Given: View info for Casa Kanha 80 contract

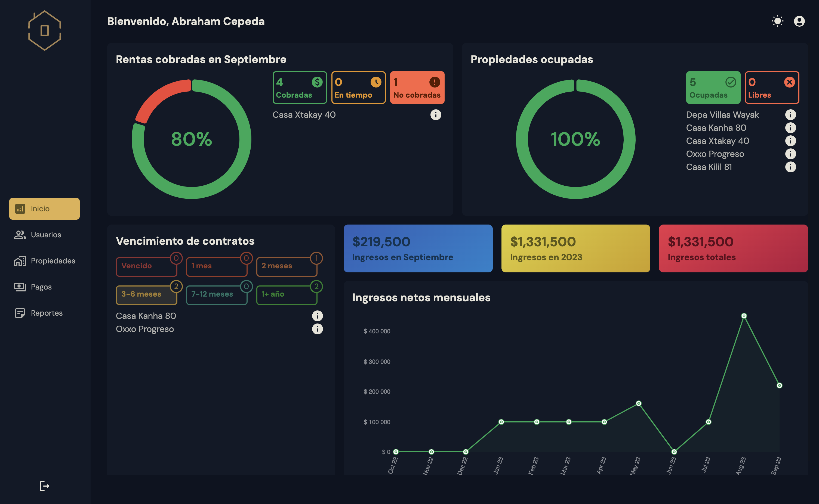Looking at the screenshot, I should [317, 316].
